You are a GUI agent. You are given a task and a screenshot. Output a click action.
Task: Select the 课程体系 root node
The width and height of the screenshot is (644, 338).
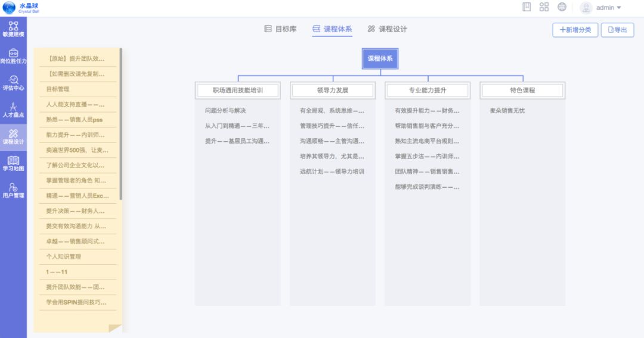380,58
